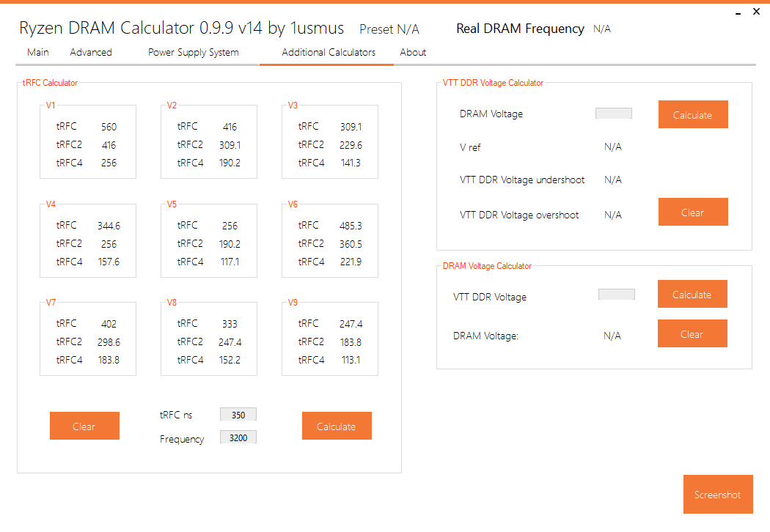Select V2 tRFC2 value 309.1
This screenshot has height=532, width=770.
click(x=230, y=145)
